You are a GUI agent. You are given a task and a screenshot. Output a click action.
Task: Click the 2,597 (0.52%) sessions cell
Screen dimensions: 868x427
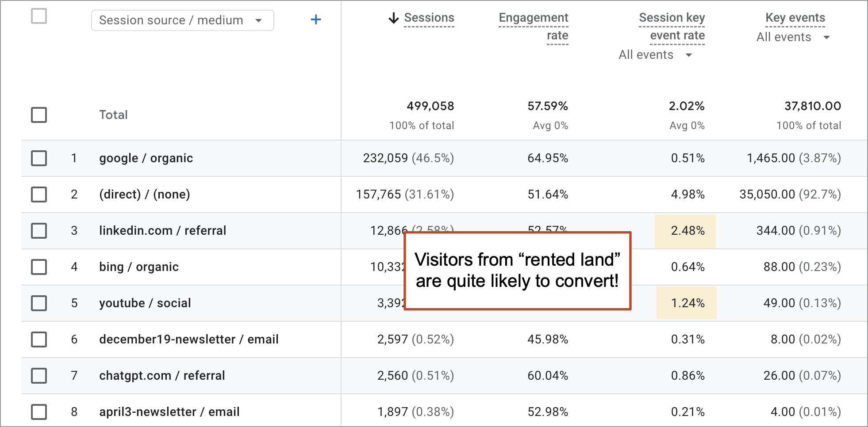416,339
